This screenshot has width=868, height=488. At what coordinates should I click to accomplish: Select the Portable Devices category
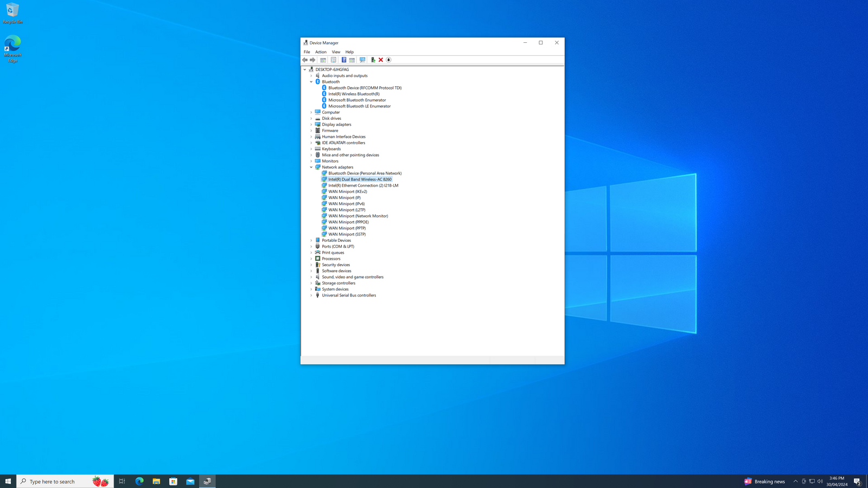pos(336,240)
